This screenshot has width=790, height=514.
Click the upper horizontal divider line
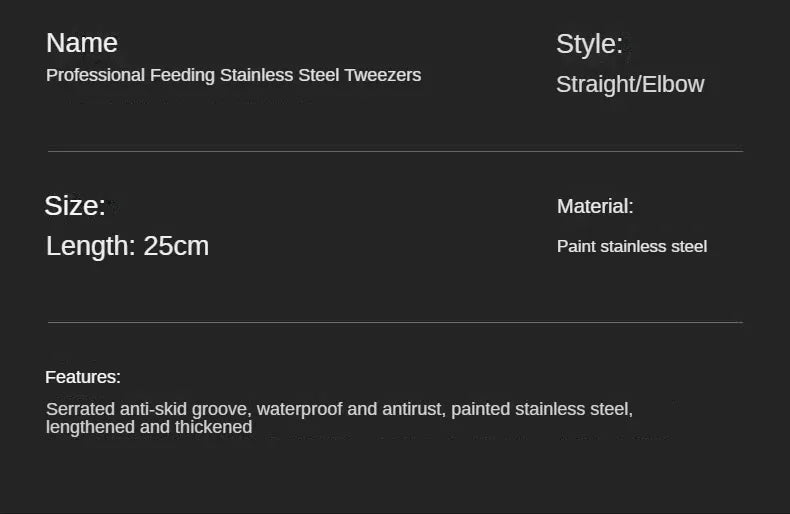tap(396, 151)
